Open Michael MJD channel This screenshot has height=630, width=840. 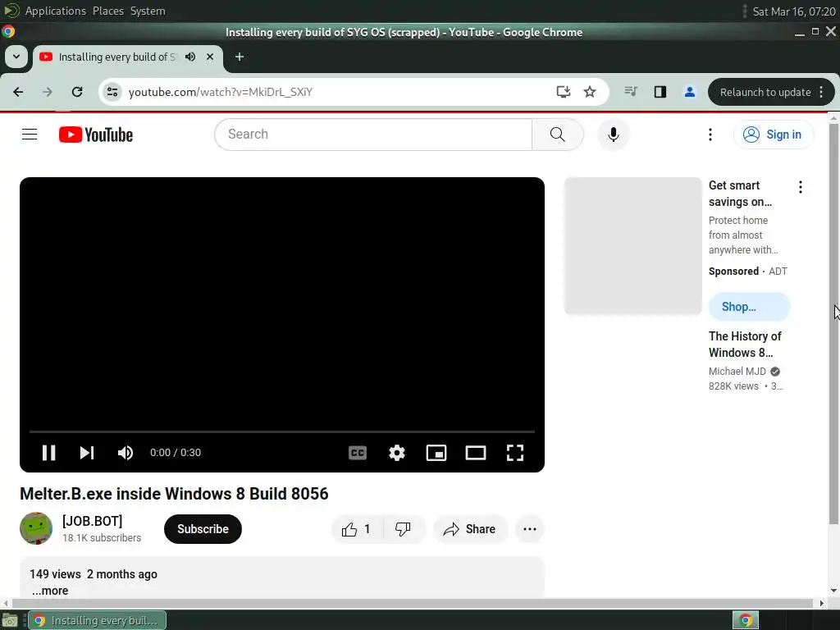pyautogui.click(x=737, y=372)
